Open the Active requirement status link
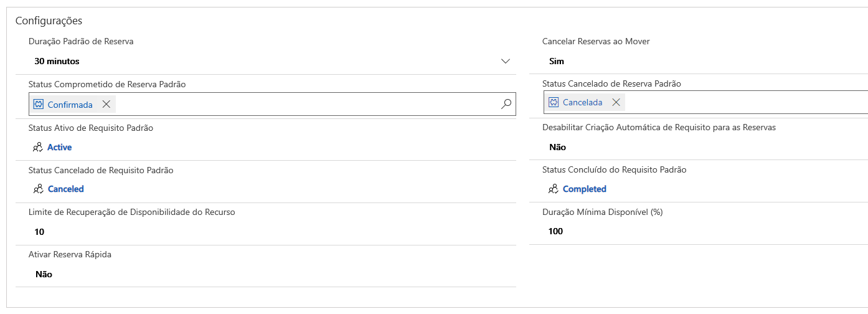The height and width of the screenshot is (314, 868). [x=60, y=147]
